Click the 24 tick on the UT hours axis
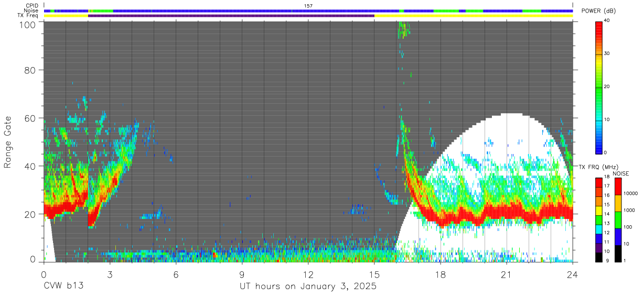Screen dimensions: 644x297 coord(572,274)
